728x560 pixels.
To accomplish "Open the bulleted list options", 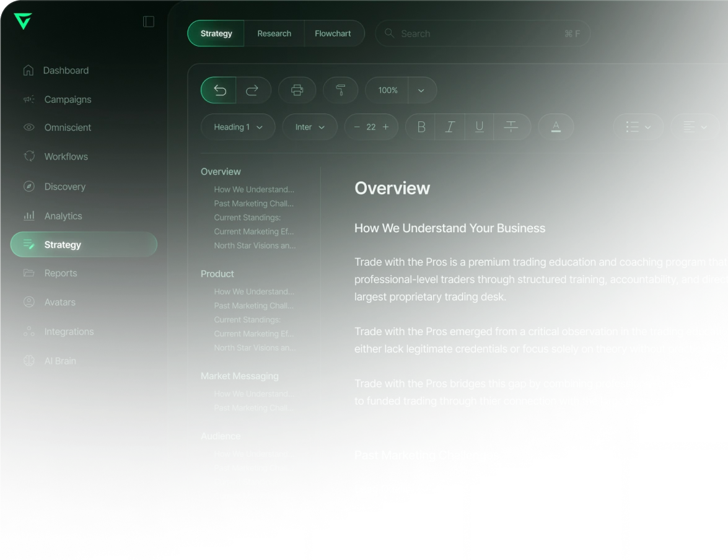I will pyautogui.click(x=638, y=127).
